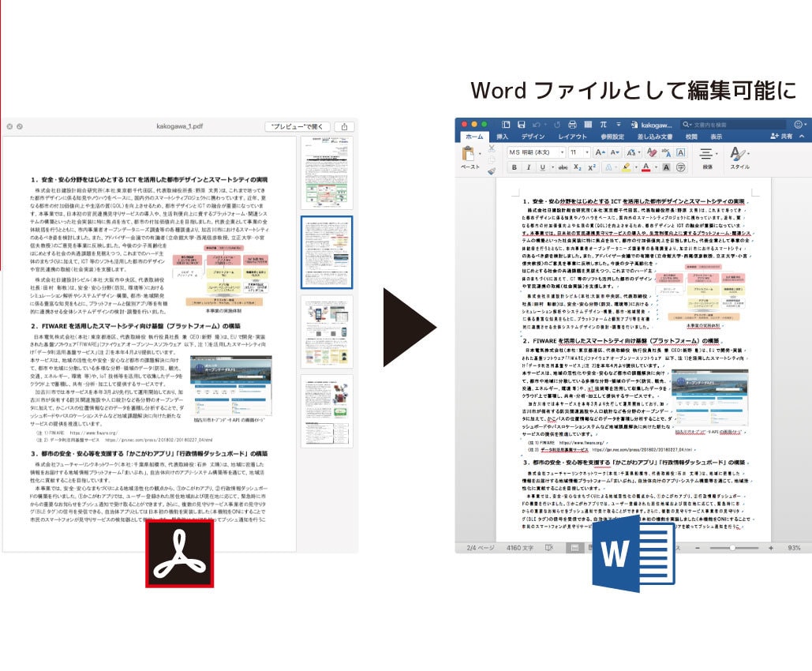Apply subscript with X2 icon
The width and height of the screenshot is (812, 671).
pos(578,167)
